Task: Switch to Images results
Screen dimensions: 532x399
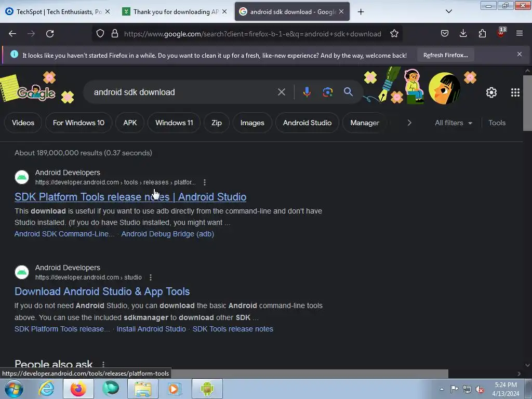Action: click(252, 123)
